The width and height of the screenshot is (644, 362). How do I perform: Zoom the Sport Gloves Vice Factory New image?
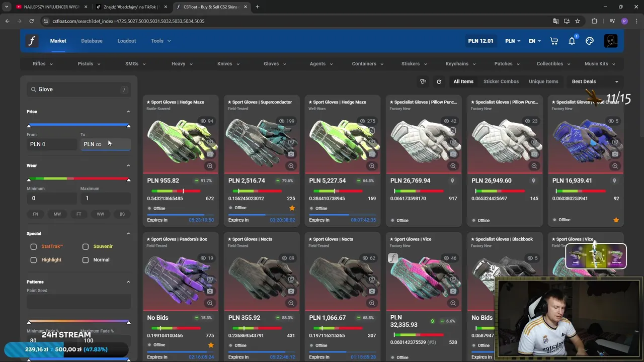pyautogui.click(x=453, y=303)
